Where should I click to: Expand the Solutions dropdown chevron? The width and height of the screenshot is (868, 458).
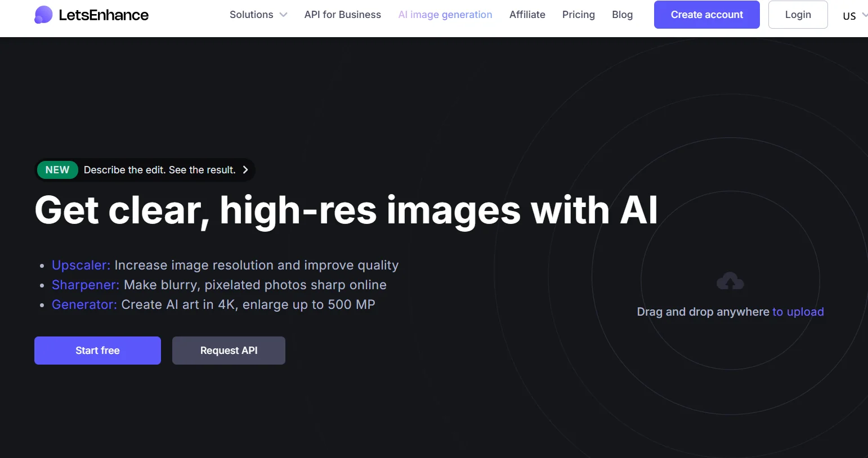284,15
